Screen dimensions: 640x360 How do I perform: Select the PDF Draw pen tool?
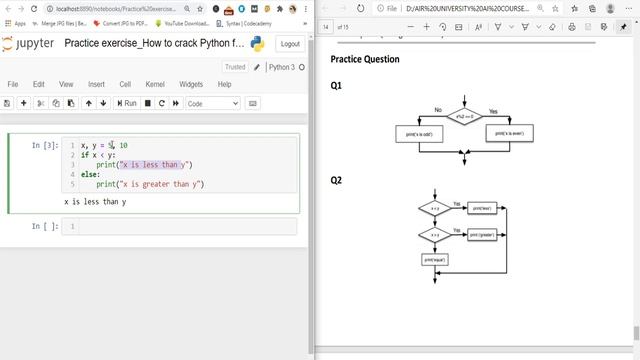(x=498, y=27)
